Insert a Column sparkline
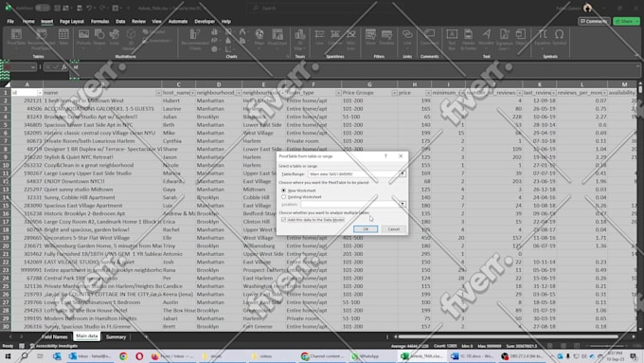644x363 pixels. click(x=335, y=37)
